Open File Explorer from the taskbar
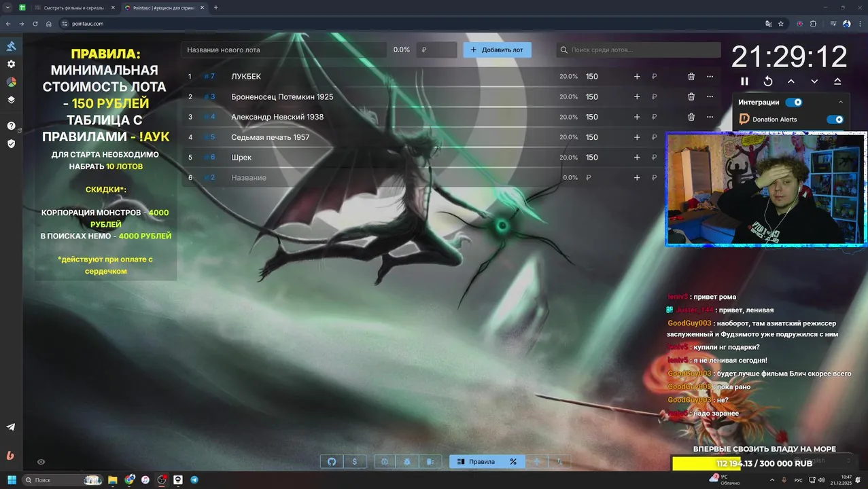Image resolution: width=868 pixels, height=489 pixels. pyautogui.click(x=113, y=480)
